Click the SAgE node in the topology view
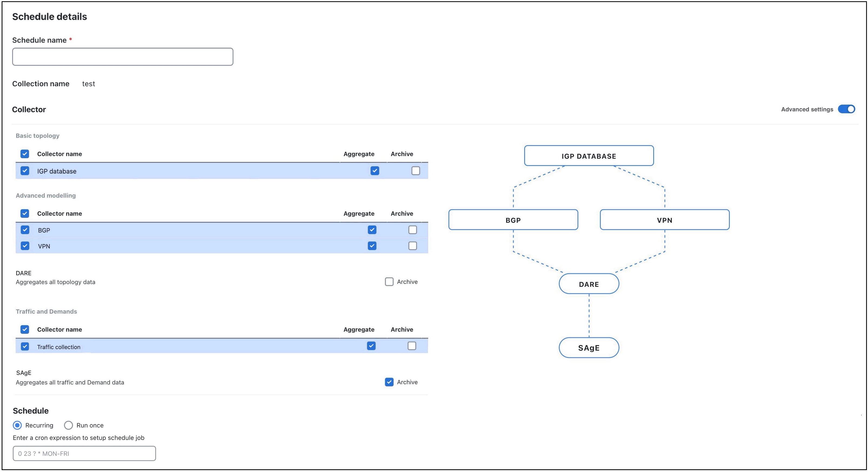The image size is (868, 472). 589,348
